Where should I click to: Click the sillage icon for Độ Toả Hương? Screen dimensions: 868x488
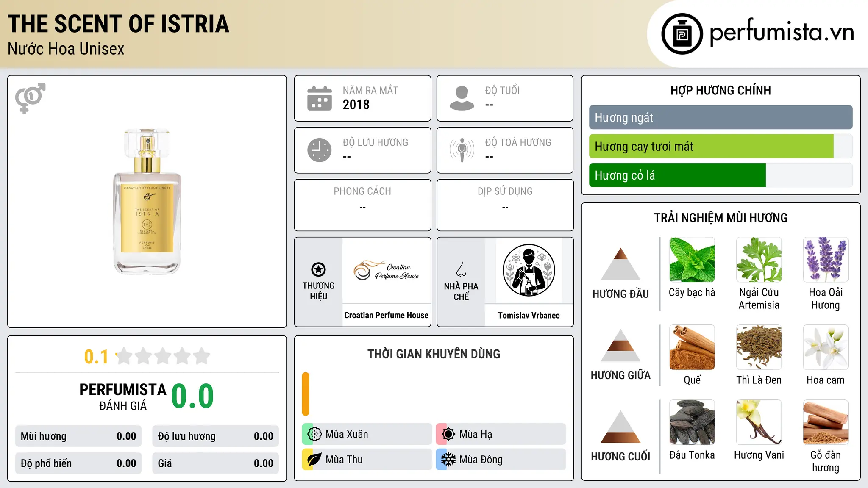[x=462, y=150]
